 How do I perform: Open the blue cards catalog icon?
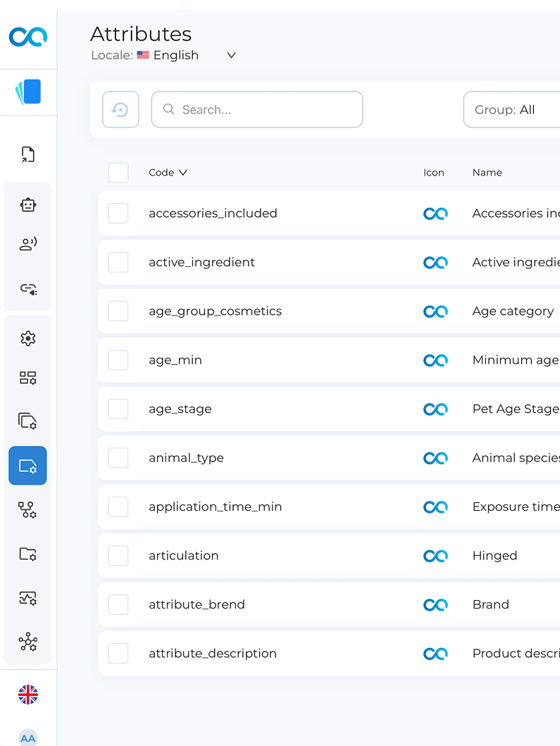point(28,92)
